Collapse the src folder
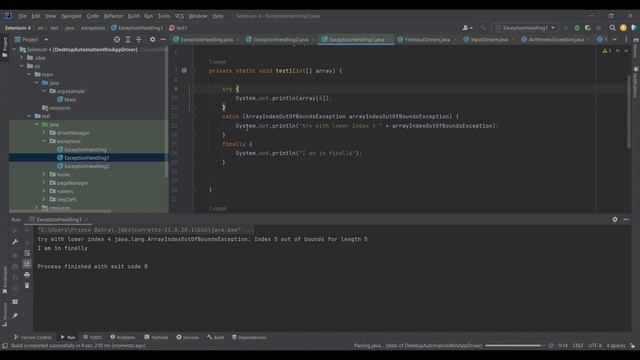 pos(22,66)
